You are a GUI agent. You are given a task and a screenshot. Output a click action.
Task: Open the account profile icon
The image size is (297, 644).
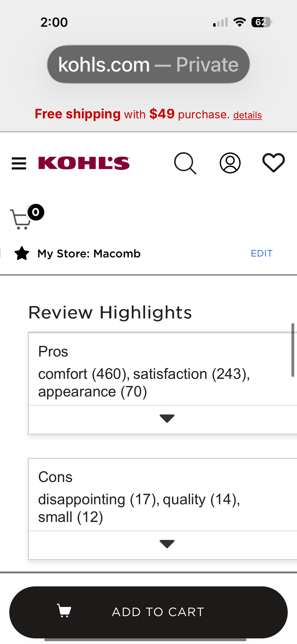pyautogui.click(x=230, y=163)
